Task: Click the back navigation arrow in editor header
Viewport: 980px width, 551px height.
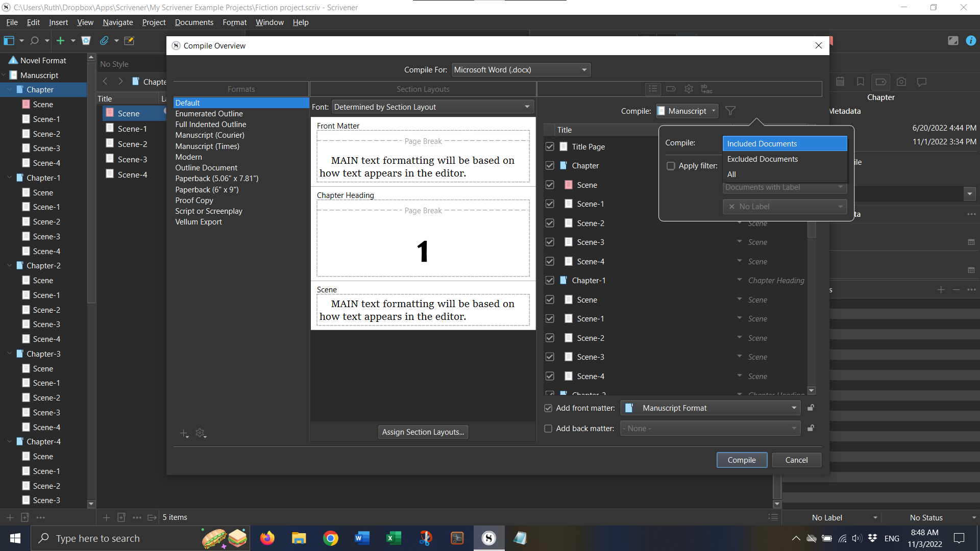Action: (105, 82)
